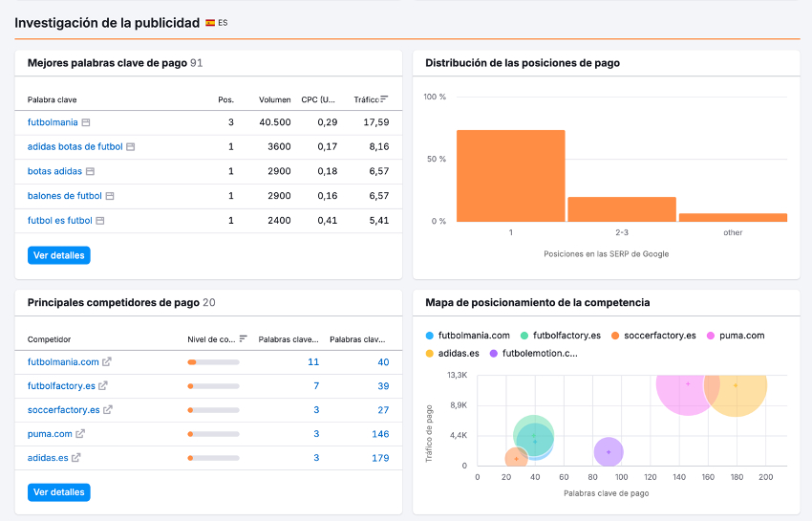812x522 pixels.
Task: Click Ver detalles under paid keywords table
Action: click(59, 255)
